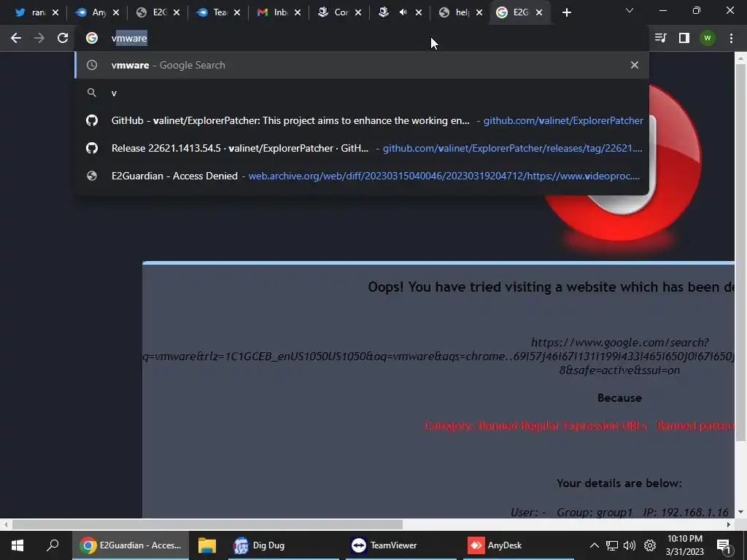This screenshot has height=560, width=747.
Task: Open the E2Guardian Access Denied web.archive suggestion
Action: (x=362, y=176)
